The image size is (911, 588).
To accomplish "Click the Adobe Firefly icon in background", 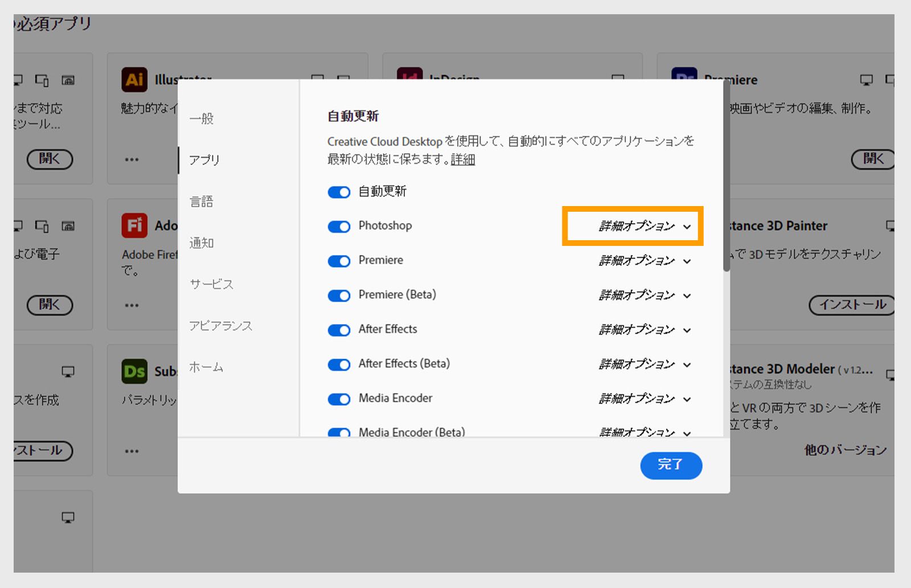I will coord(134,225).
